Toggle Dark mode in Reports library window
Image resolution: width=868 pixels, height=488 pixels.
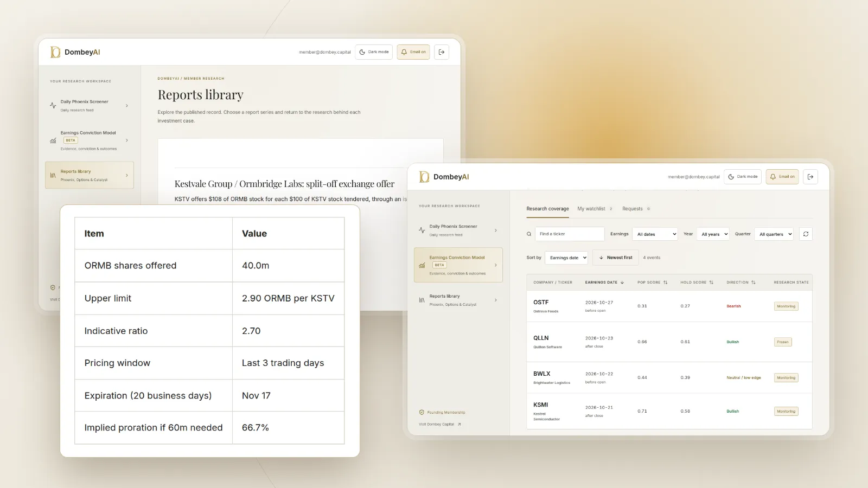[x=374, y=52]
